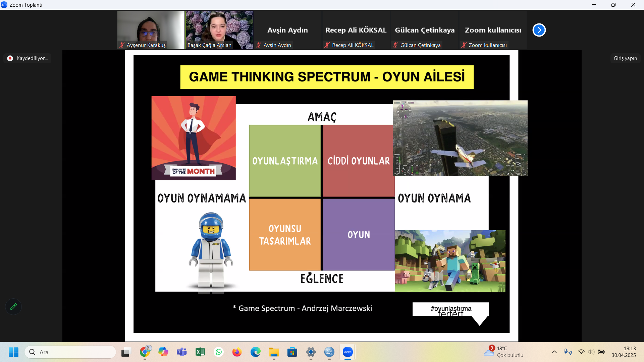Click Zoom app icon in taskbar
644x362 pixels.
coord(348,352)
